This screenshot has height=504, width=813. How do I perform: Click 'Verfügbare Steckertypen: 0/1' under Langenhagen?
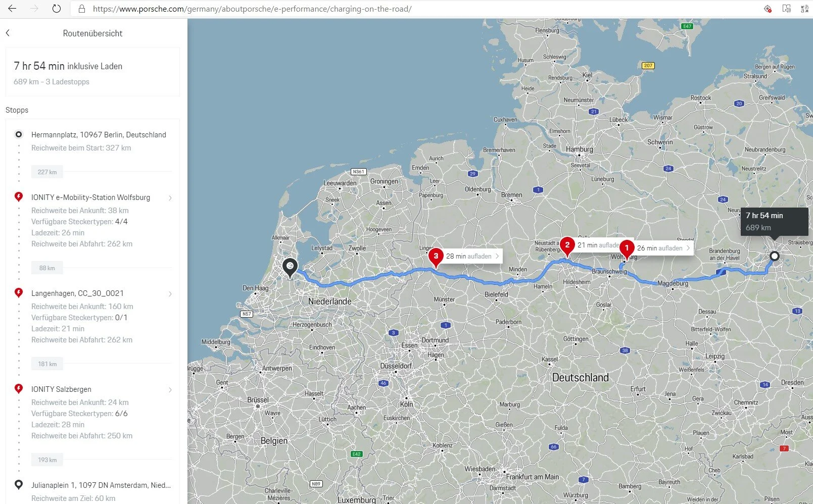pos(79,318)
